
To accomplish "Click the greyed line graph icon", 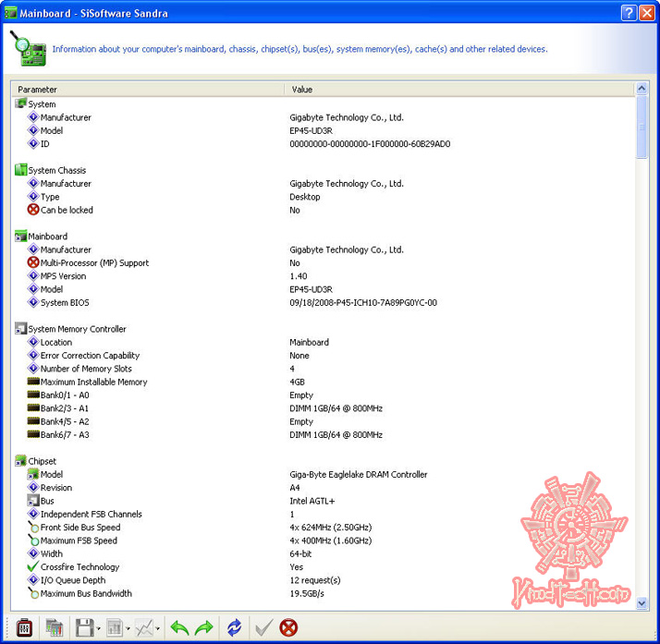I will point(144,627).
